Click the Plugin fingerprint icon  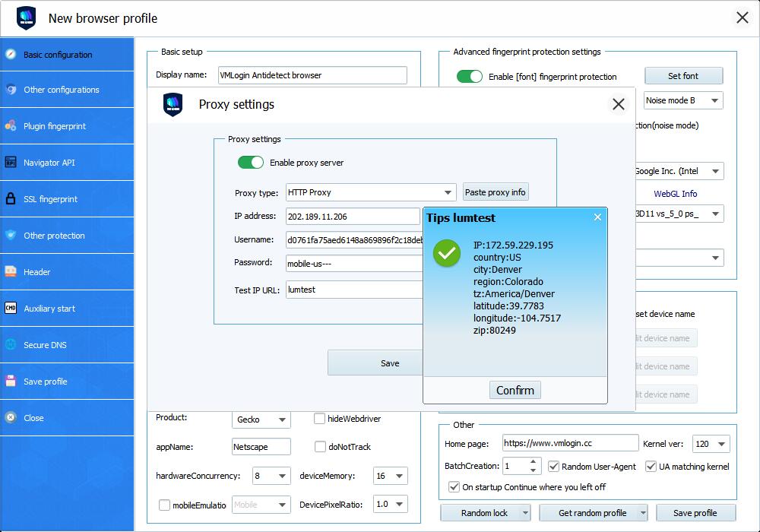(x=11, y=126)
